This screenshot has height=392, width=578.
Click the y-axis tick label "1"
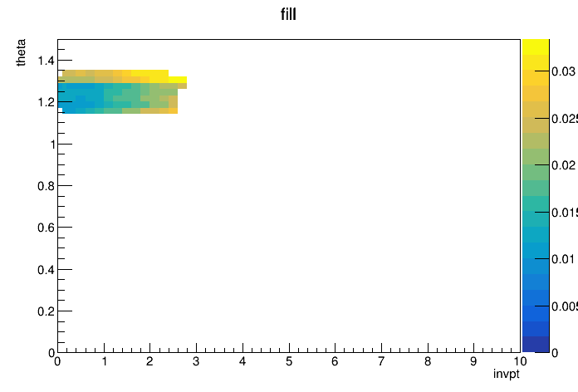tap(51, 145)
